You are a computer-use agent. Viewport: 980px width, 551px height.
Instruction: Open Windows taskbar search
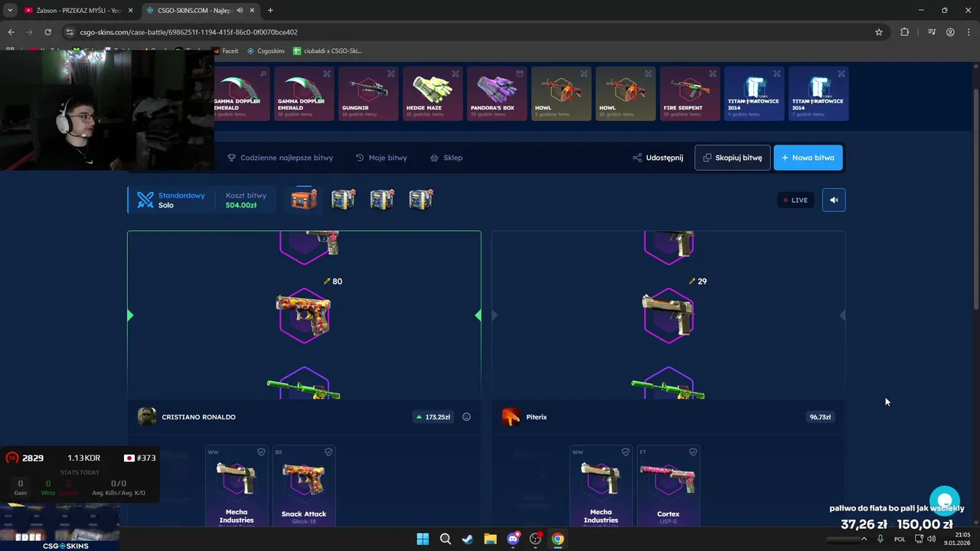coord(445,539)
